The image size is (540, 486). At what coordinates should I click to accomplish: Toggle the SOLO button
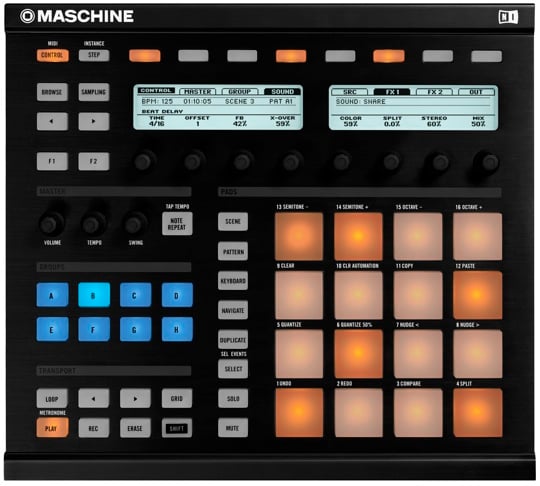[x=233, y=399]
